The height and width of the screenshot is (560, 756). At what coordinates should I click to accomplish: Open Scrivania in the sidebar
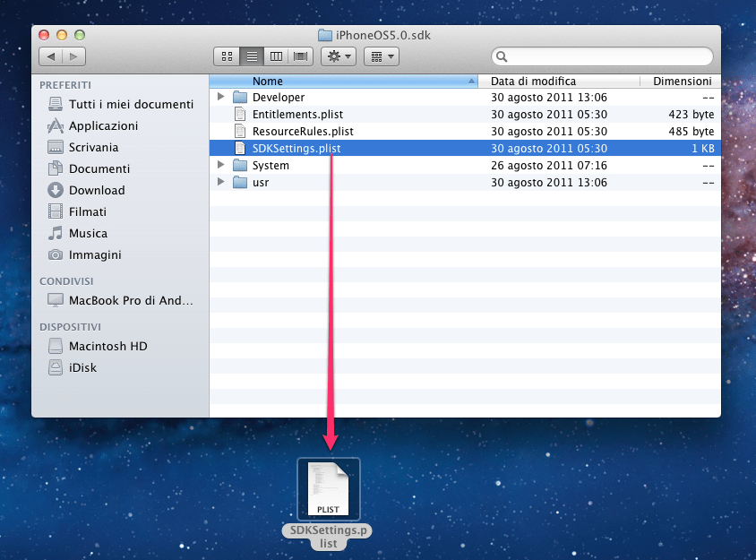83,147
